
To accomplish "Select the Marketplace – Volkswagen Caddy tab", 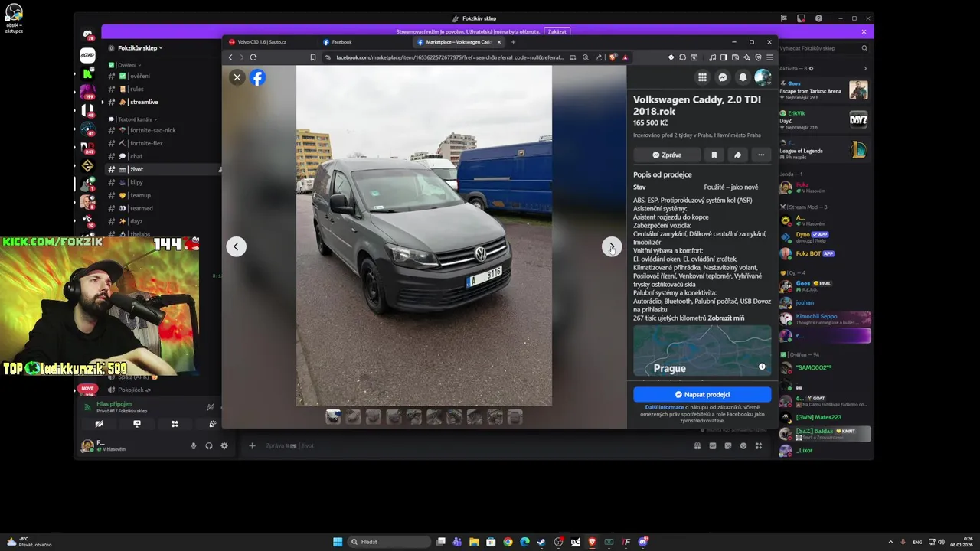I will (x=459, y=42).
